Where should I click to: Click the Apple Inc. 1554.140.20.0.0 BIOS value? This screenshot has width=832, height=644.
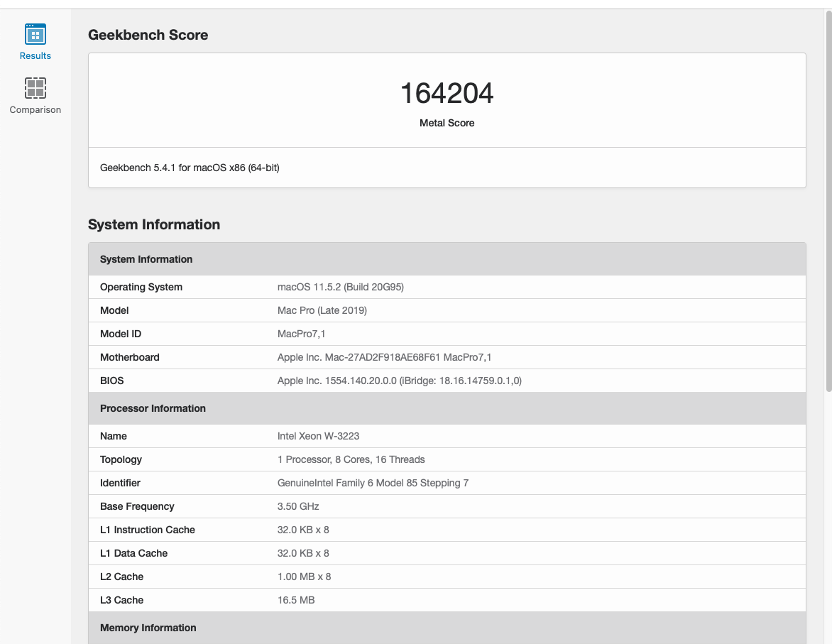[x=400, y=381]
